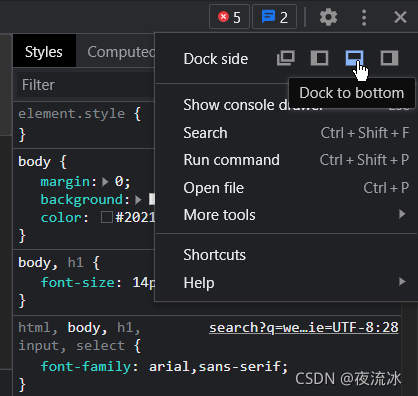Switch to the Computed tab

121,52
